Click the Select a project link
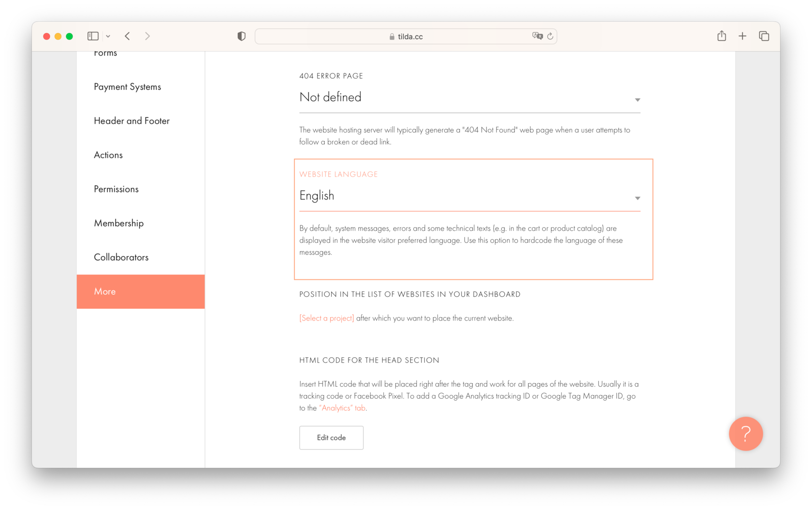Screen dimensions: 812x510 (326, 318)
